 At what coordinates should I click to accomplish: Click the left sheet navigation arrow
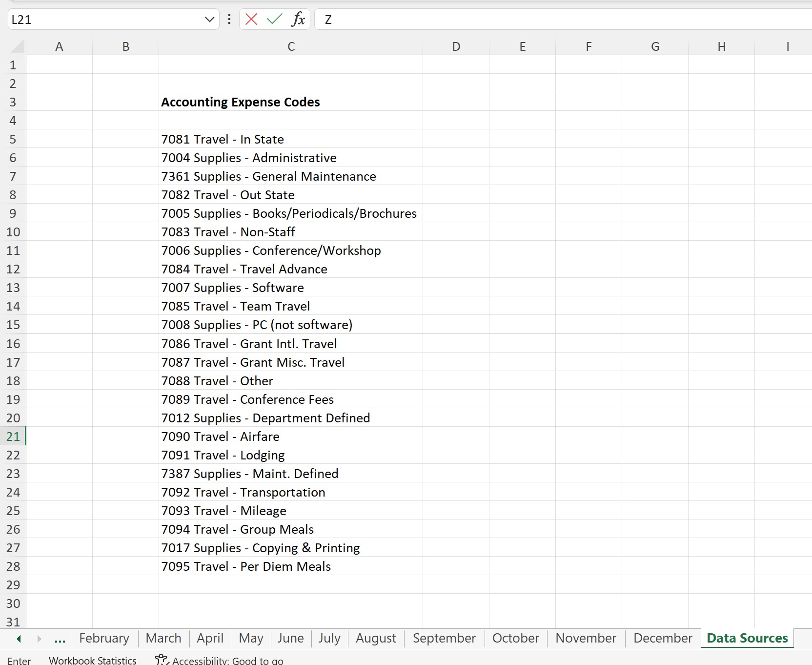point(19,639)
